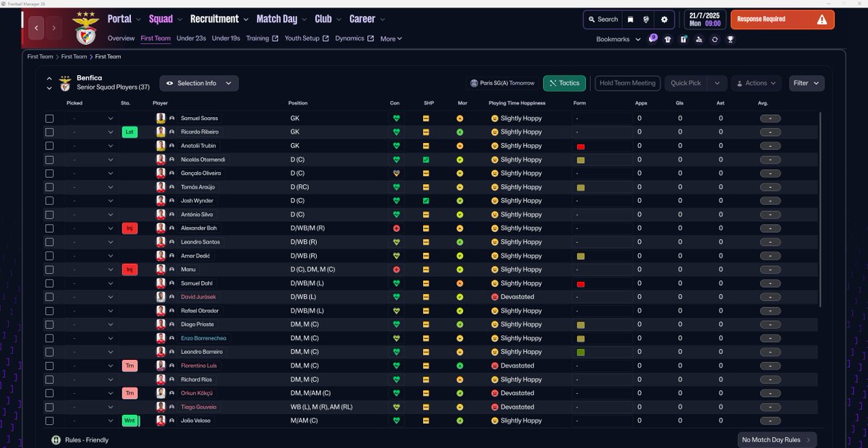Screen dimensions: 868x448
Task: Click the scouting search people icon
Action: (x=699, y=39)
